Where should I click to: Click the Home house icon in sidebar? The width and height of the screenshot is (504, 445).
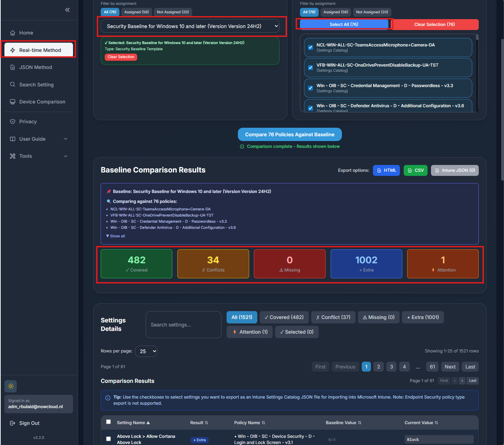click(x=13, y=33)
